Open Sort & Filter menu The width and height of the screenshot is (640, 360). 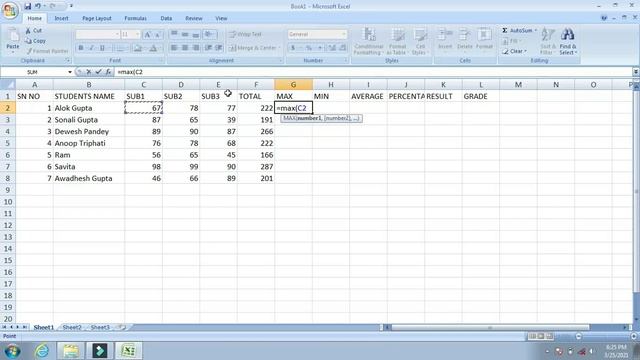(x=547, y=41)
